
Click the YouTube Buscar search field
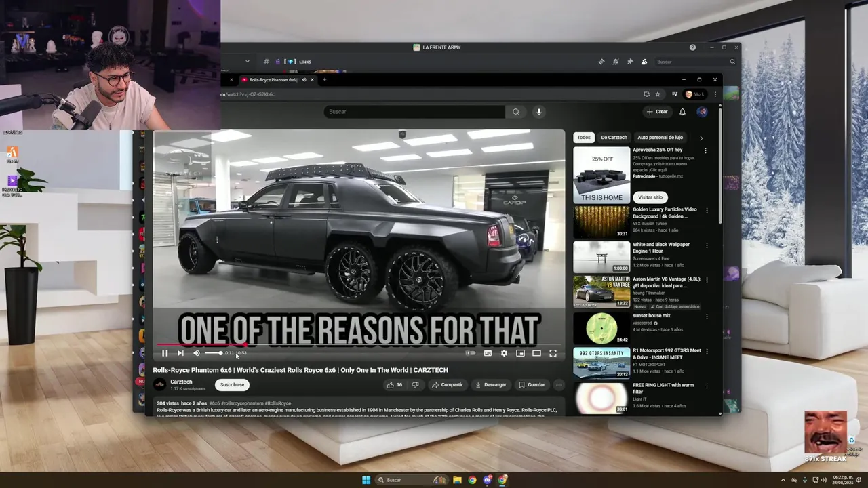[x=415, y=112]
